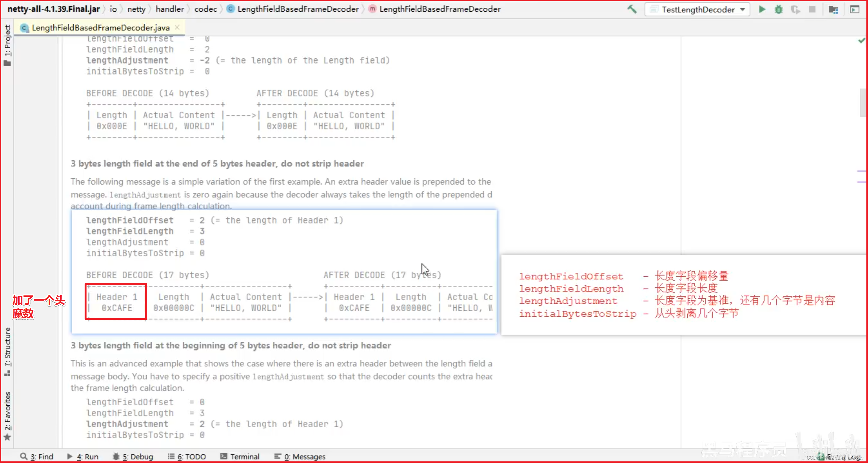Open the 5: Debug tool window
Viewport: 868px width, 463px height.
[133, 456]
